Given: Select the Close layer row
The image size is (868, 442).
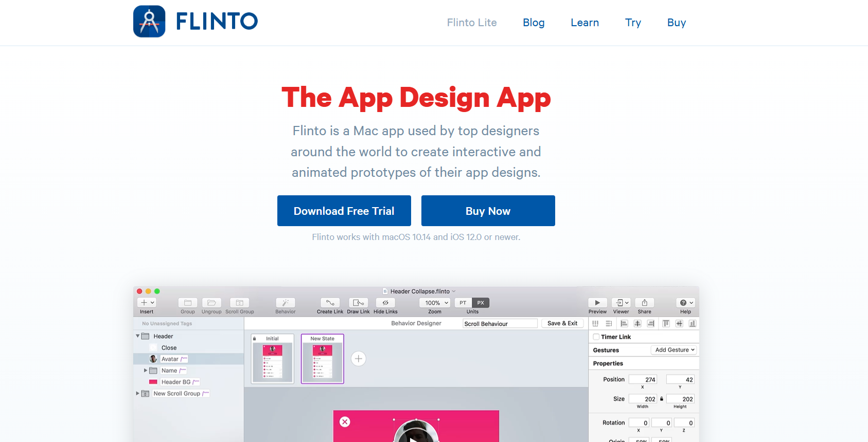Looking at the screenshot, I should coord(188,347).
